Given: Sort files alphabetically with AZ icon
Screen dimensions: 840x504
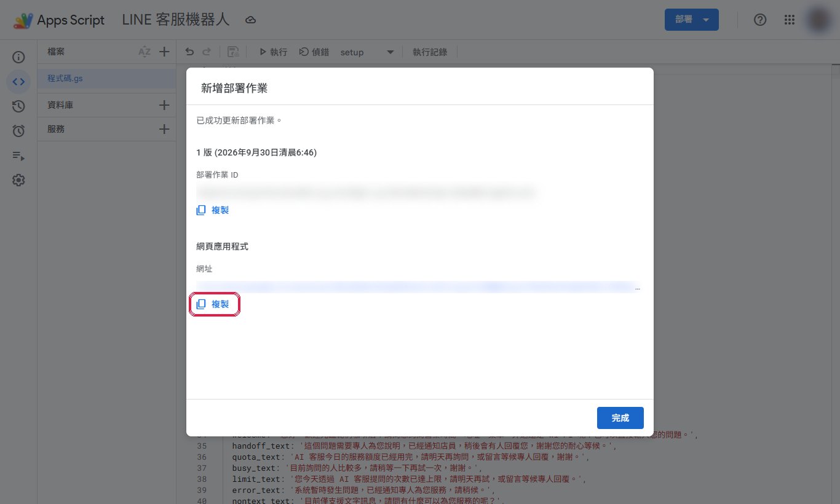Looking at the screenshot, I should (145, 52).
